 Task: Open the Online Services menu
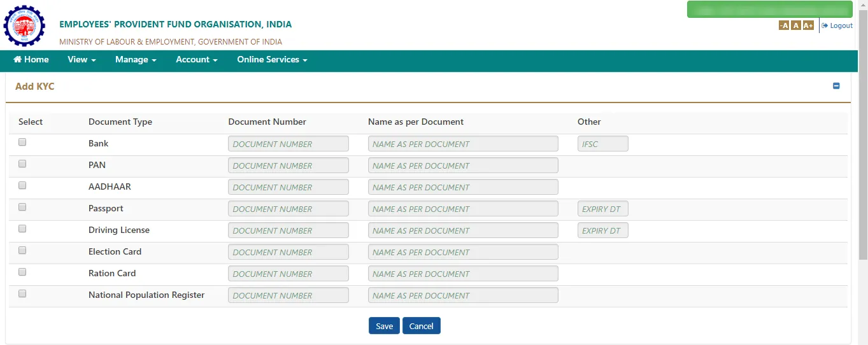tap(272, 59)
